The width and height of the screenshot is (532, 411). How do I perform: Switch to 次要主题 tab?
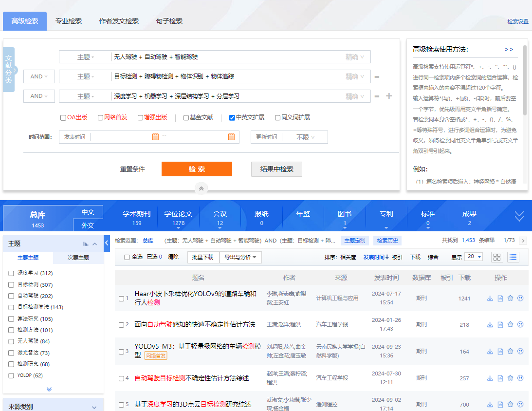pyautogui.click(x=78, y=258)
